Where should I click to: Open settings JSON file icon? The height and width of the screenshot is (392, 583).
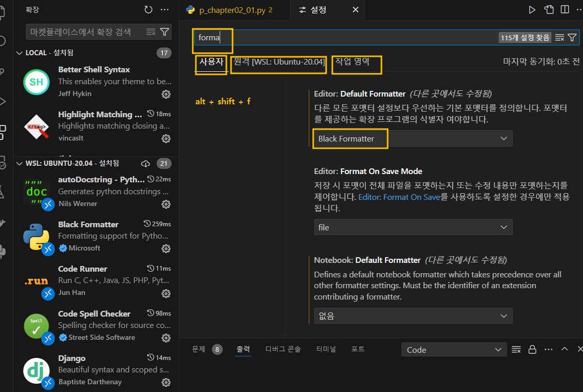point(549,10)
